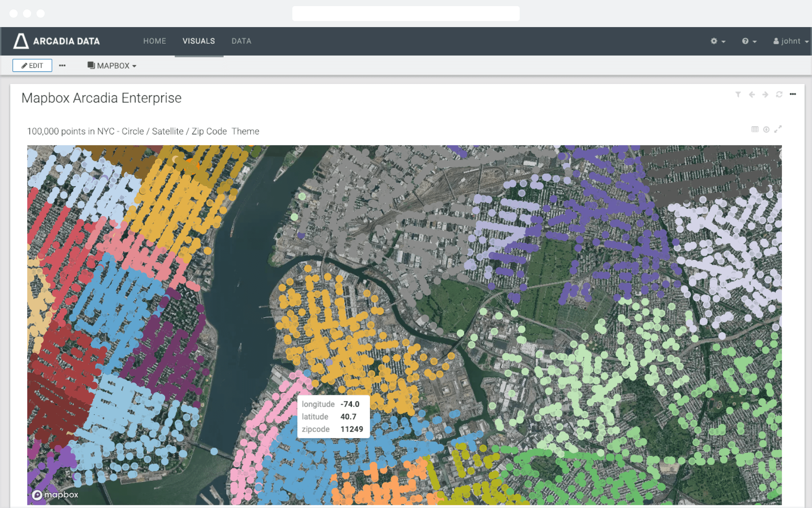812x508 pixels.
Task: Expand the MAPBOX dropdown
Action: [x=112, y=65]
